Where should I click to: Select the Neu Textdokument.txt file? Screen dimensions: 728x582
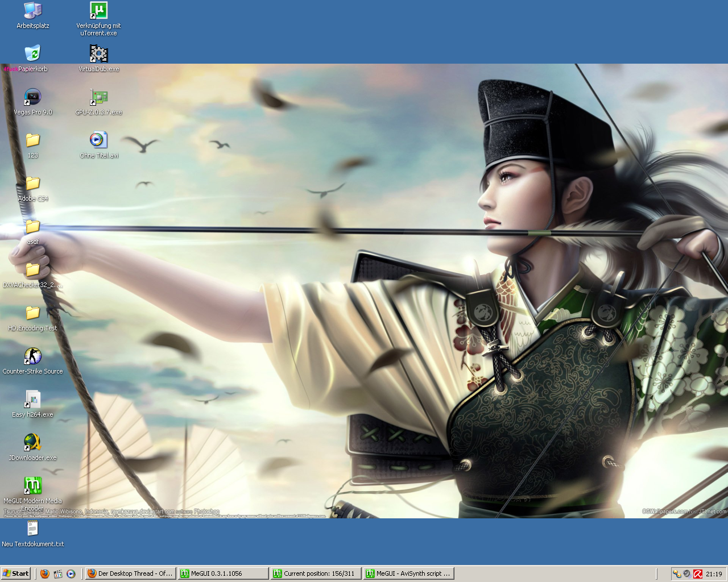coord(32,529)
